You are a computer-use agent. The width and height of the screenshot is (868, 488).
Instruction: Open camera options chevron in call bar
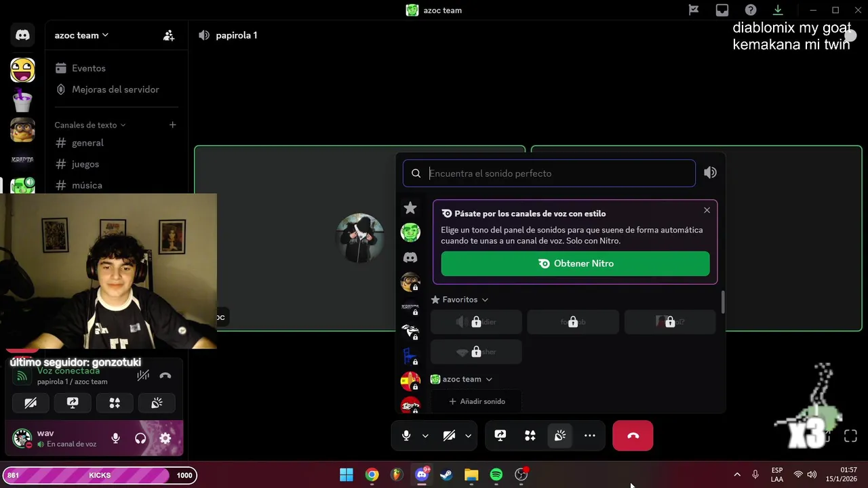click(468, 436)
